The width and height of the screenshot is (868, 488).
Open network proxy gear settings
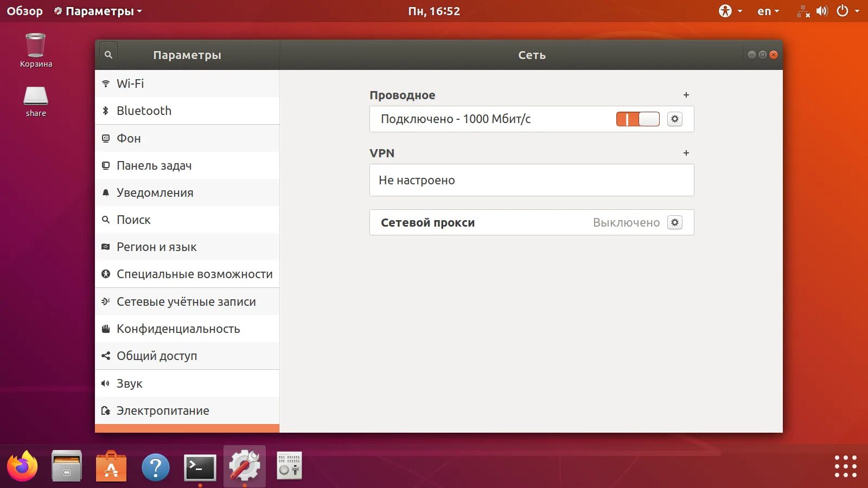coord(675,222)
